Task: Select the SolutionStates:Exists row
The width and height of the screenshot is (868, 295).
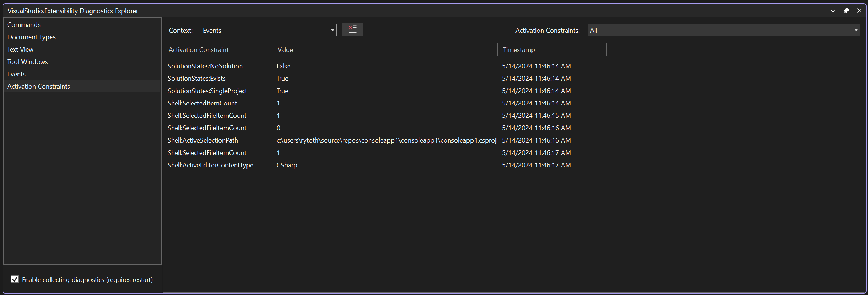Action: pyautogui.click(x=514, y=79)
